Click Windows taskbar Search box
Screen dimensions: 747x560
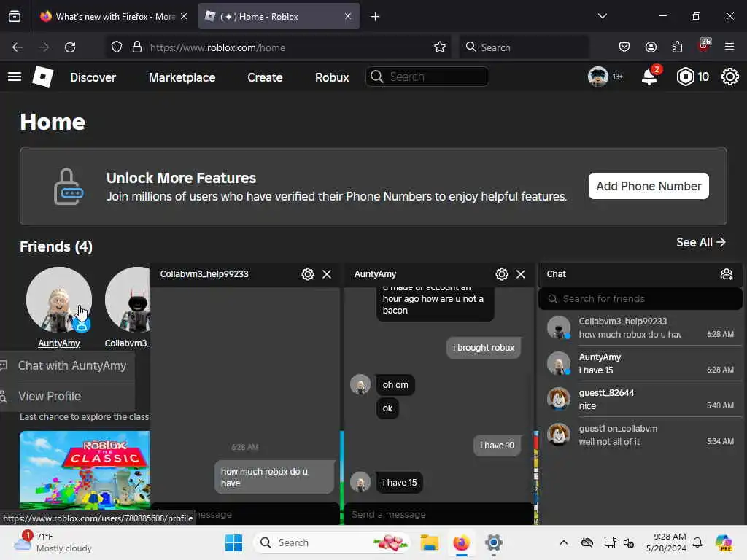[332, 542]
